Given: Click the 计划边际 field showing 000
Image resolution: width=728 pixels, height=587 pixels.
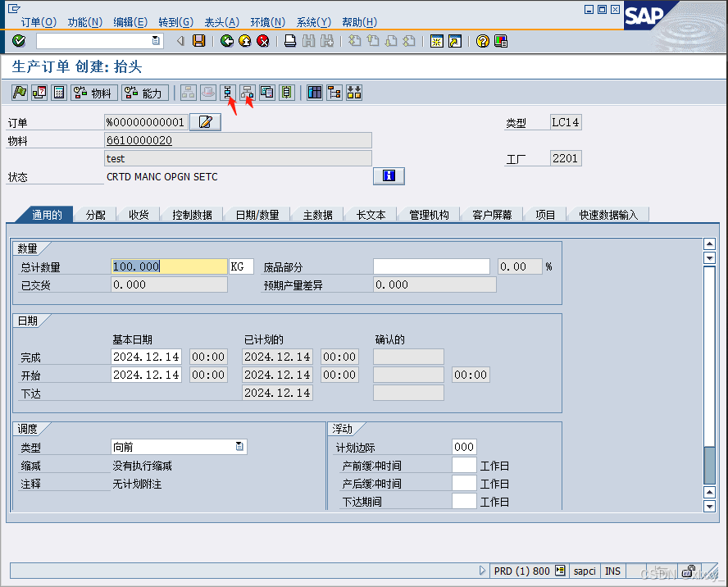Looking at the screenshot, I should click(x=464, y=447).
